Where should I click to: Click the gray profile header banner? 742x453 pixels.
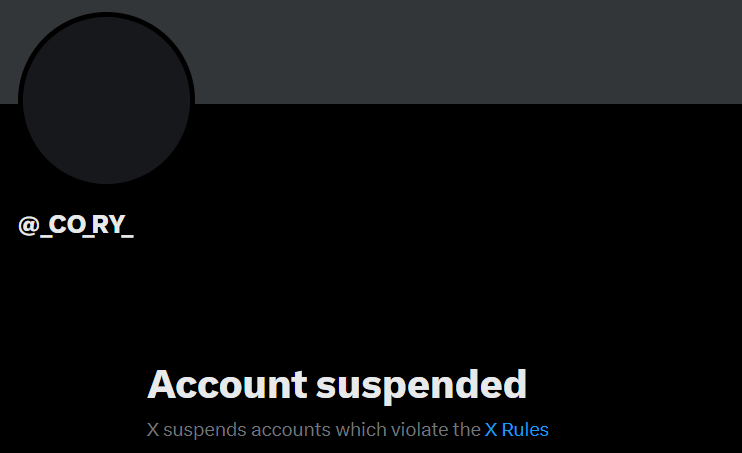pos(468,52)
